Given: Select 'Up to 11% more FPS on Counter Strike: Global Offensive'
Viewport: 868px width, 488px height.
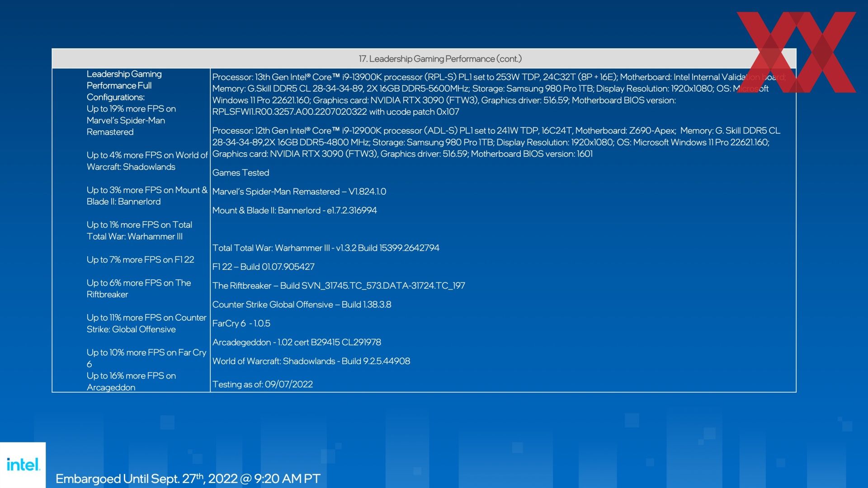Looking at the screenshot, I should (x=146, y=323).
